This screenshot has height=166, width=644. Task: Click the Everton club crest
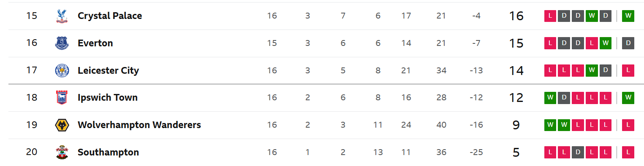[62, 43]
